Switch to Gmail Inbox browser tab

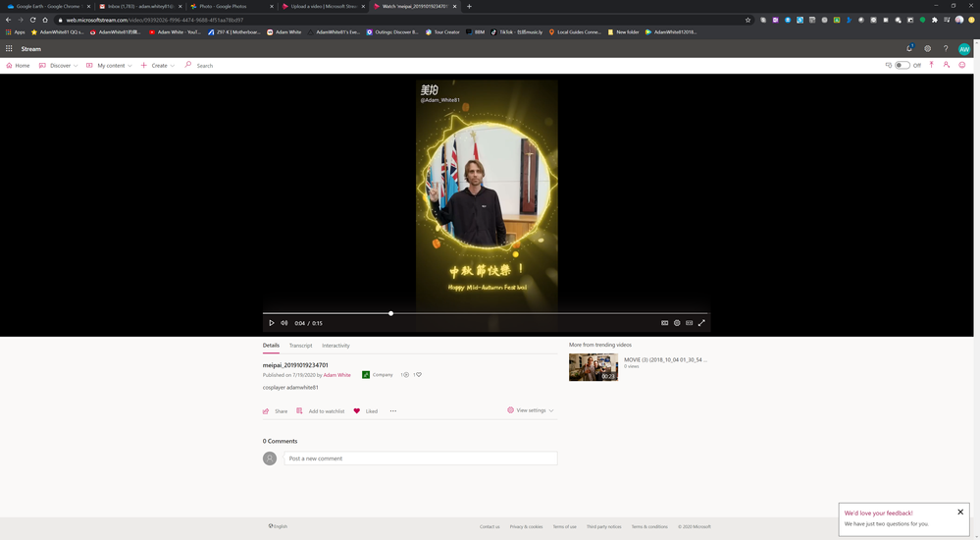(138, 6)
